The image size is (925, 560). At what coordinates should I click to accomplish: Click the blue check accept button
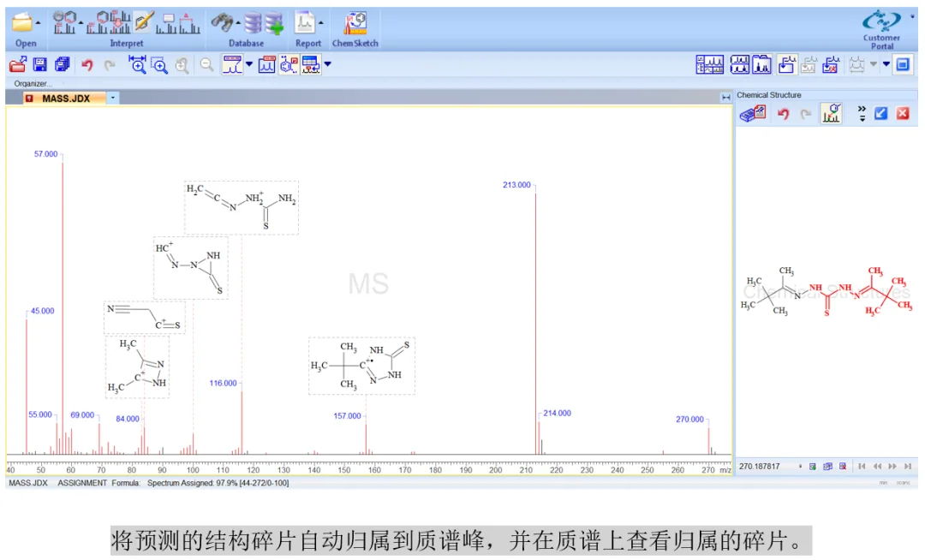(880, 114)
